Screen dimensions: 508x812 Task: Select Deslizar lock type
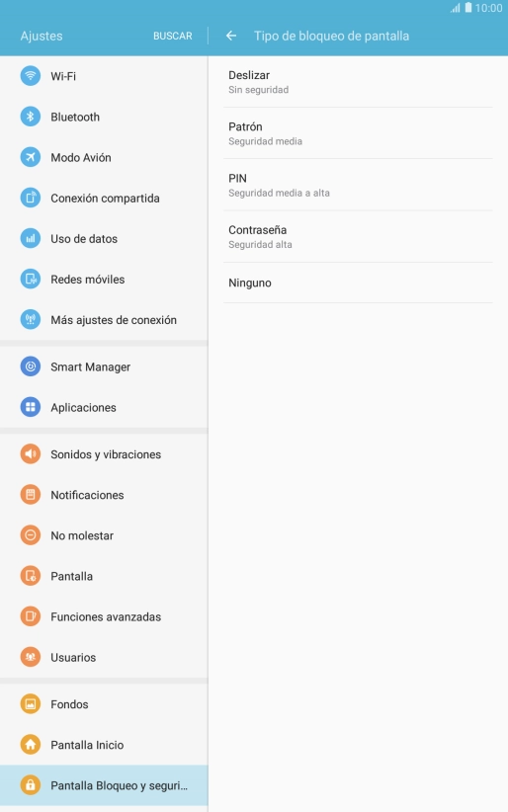point(358,82)
